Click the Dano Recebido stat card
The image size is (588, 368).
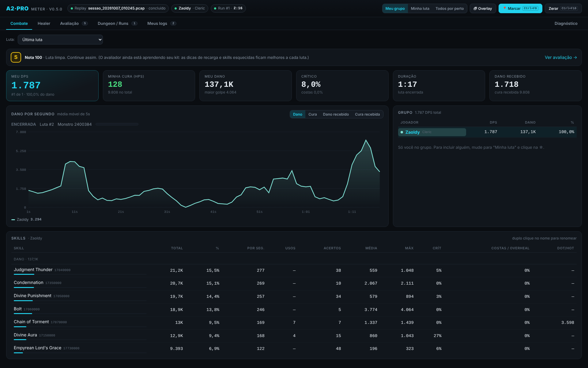pos(536,86)
